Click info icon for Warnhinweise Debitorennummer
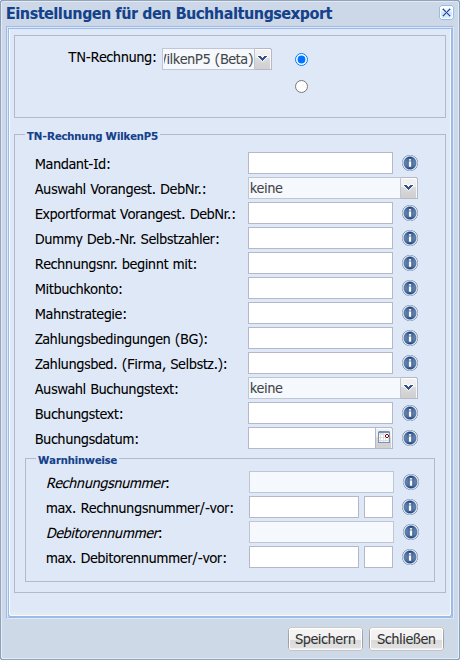The image size is (460, 660). coord(411,532)
